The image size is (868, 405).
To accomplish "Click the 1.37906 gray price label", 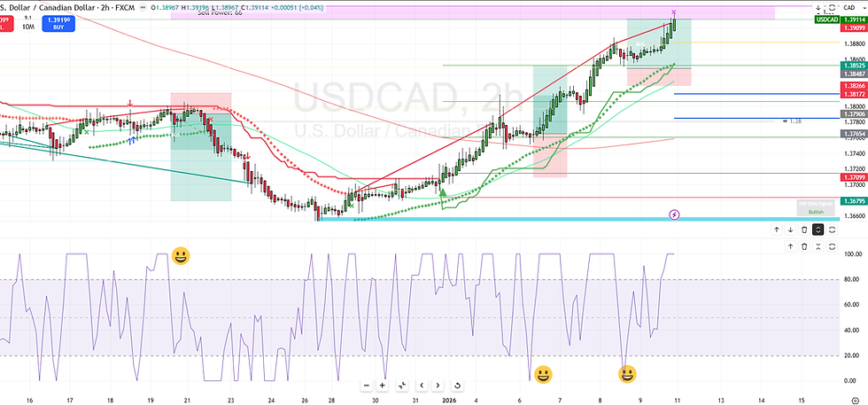I will [x=853, y=114].
